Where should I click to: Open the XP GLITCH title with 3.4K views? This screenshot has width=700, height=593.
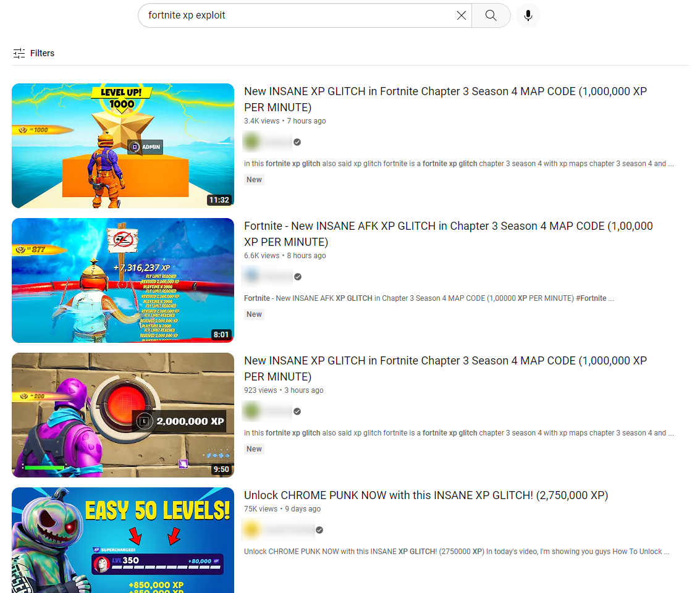[445, 99]
